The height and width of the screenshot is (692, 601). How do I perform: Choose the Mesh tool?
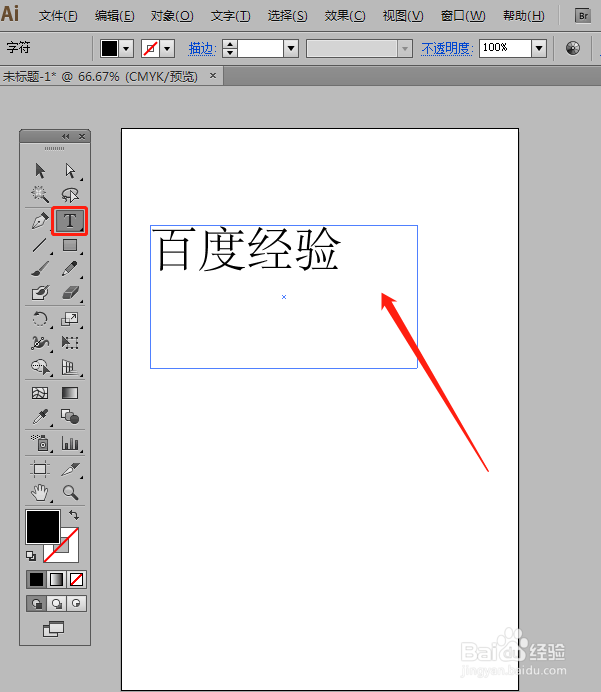(x=40, y=393)
